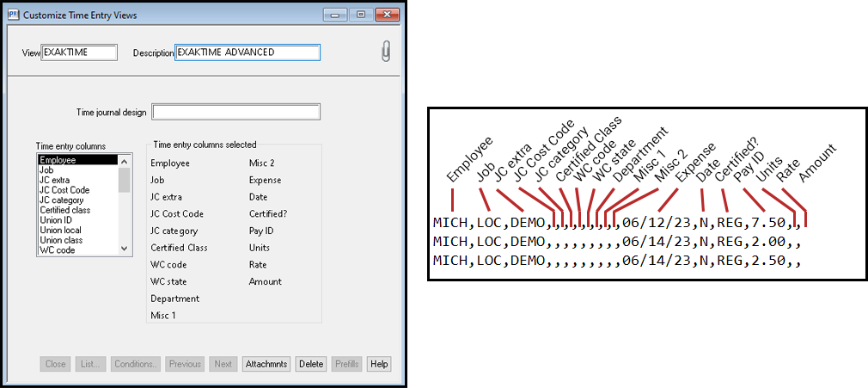Click Misc 1 in selected columns
Image resolution: width=868 pixels, height=388 pixels.
(162, 316)
